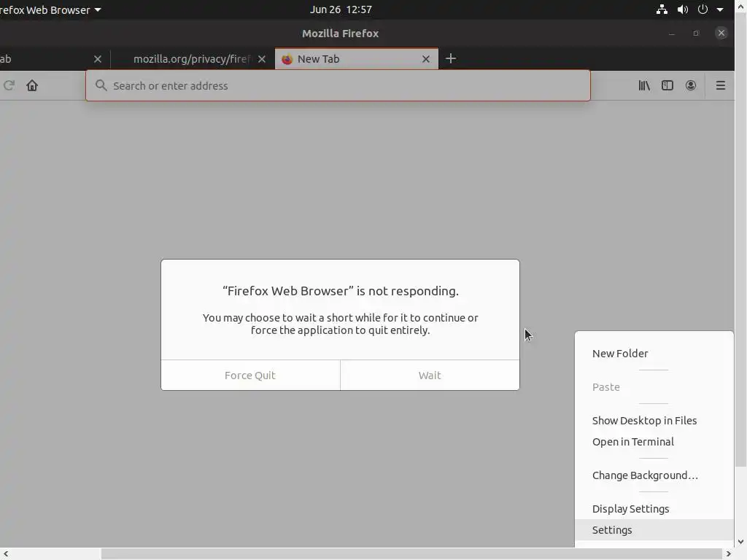Click the right arrow of horizontal scrollbar
The width and height of the screenshot is (747, 560).
pos(729,554)
